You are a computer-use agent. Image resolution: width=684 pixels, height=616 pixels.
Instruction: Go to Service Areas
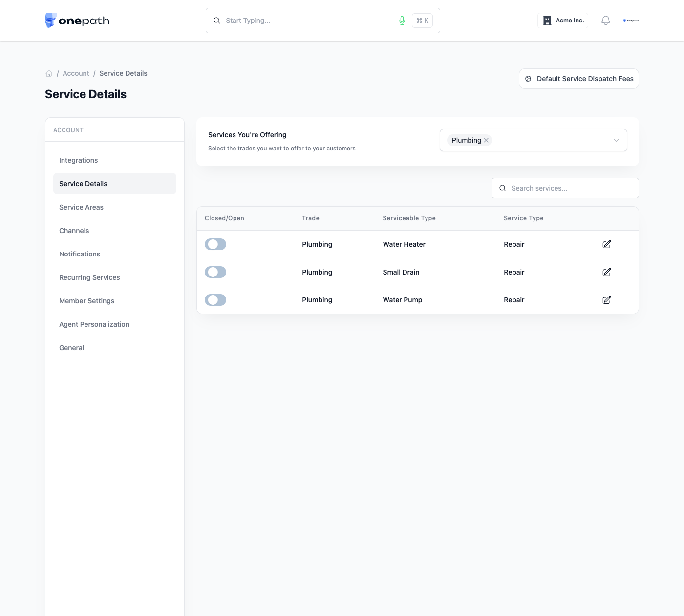click(115, 207)
